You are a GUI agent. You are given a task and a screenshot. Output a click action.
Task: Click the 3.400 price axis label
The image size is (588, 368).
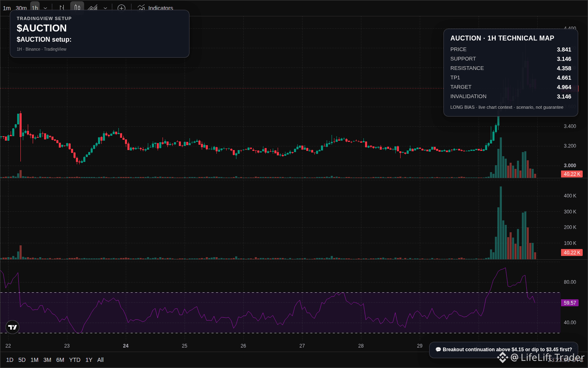pyautogui.click(x=570, y=126)
